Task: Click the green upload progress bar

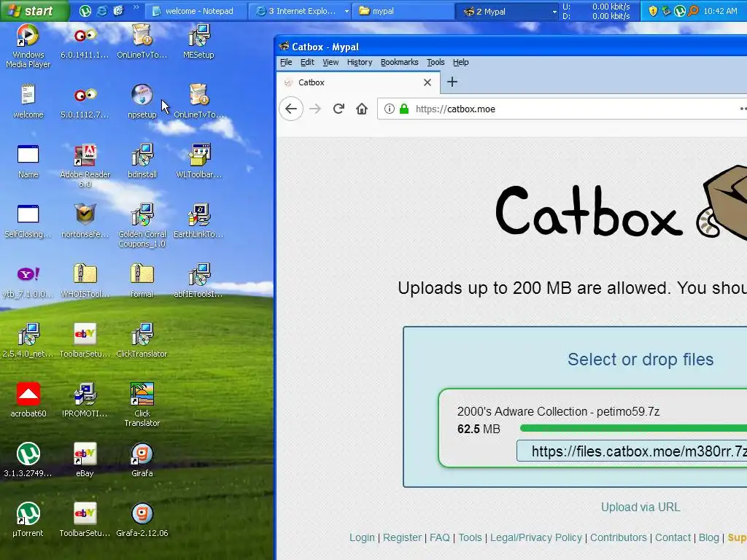Action: 634,428
